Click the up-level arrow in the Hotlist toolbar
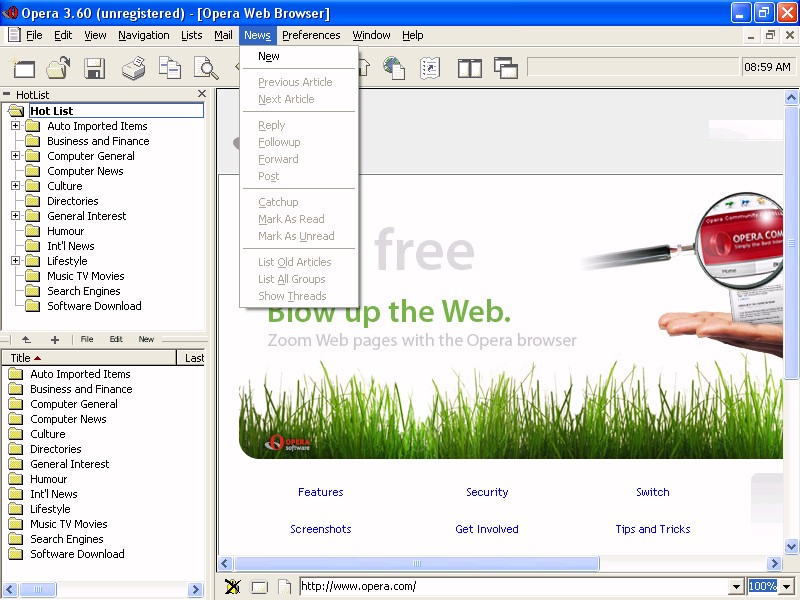Image resolution: width=800 pixels, height=600 pixels. pos(26,339)
